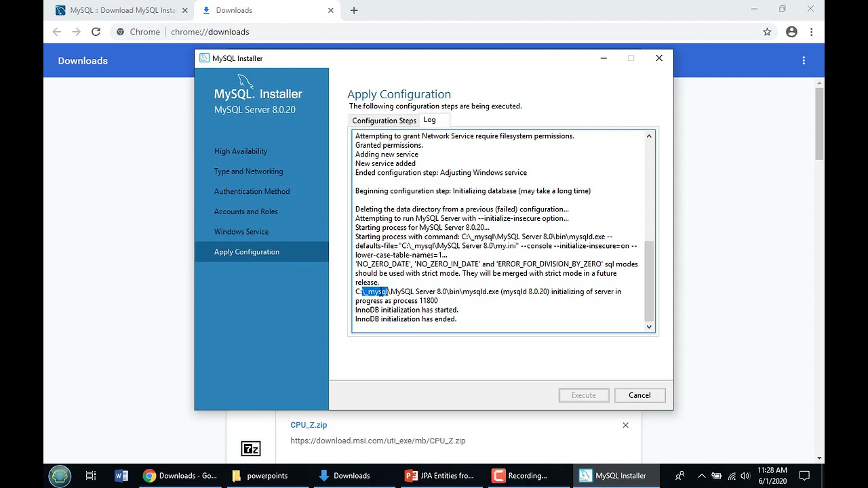Click the Downloads page header title

pos(83,60)
